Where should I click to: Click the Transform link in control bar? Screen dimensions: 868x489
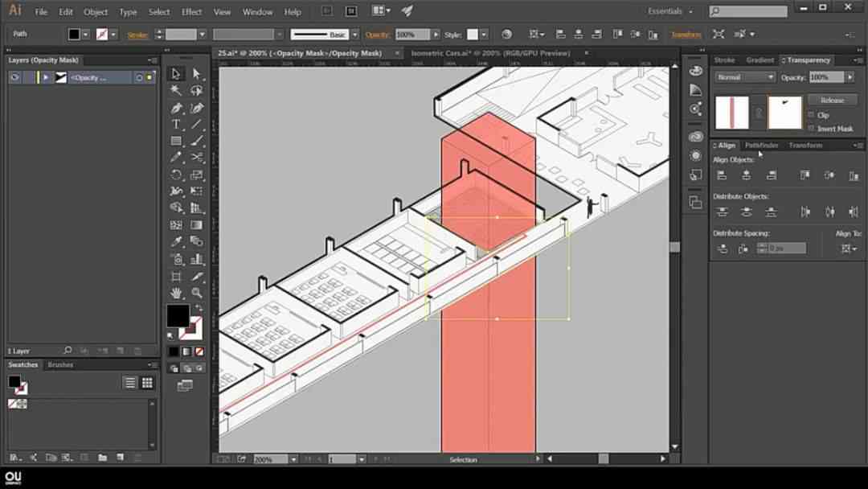(686, 35)
